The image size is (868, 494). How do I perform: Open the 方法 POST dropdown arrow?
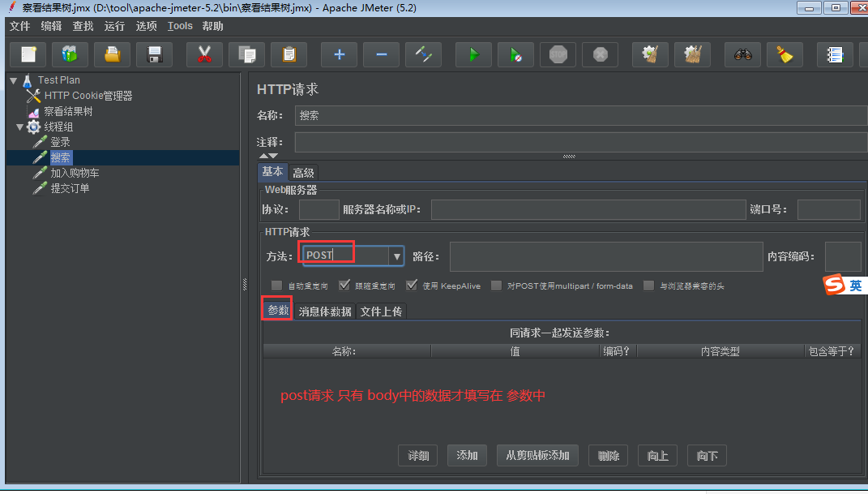(x=396, y=256)
